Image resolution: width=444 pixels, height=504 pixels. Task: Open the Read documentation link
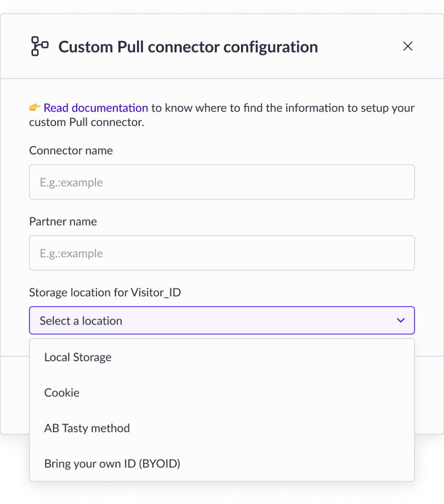pos(96,108)
